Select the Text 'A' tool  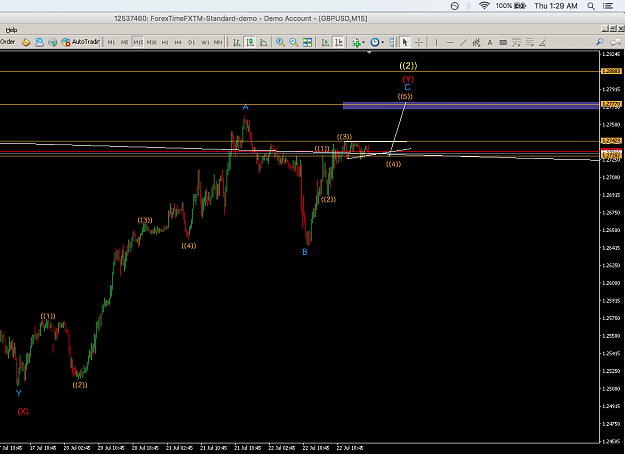click(x=489, y=42)
